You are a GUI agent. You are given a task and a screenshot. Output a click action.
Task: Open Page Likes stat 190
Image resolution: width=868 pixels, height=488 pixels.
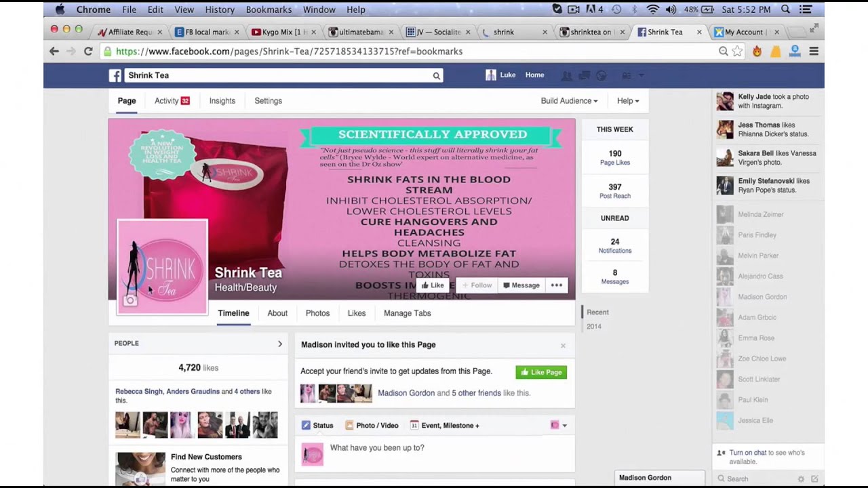tap(615, 157)
